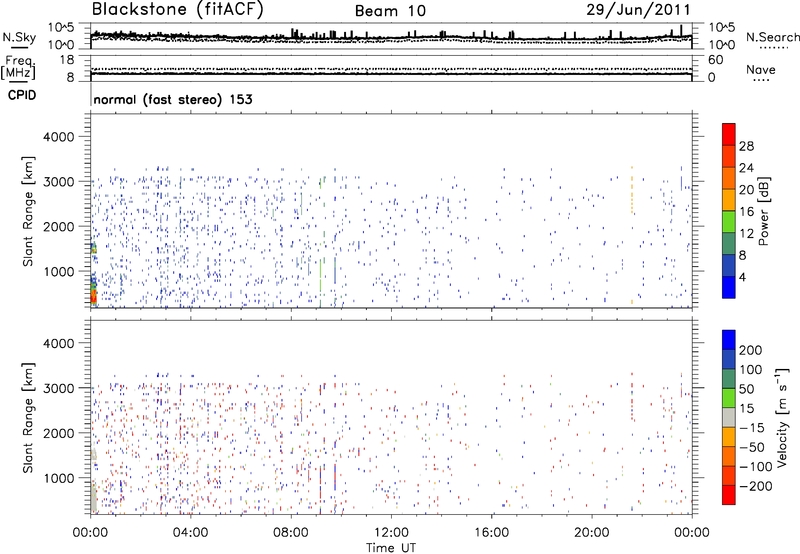The width and height of the screenshot is (800, 554).
Task: Click the 'Freq. [MHz]' axis label
Action: 18,68
